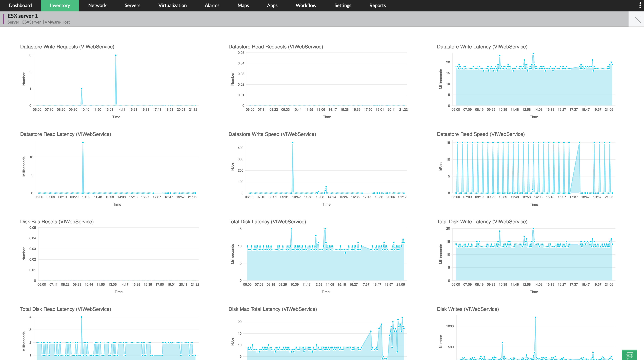The width and height of the screenshot is (644, 360).
Task: Click the spike in Datastore Read Latency chart
Action: pyautogui.click(x=83, y=143)
